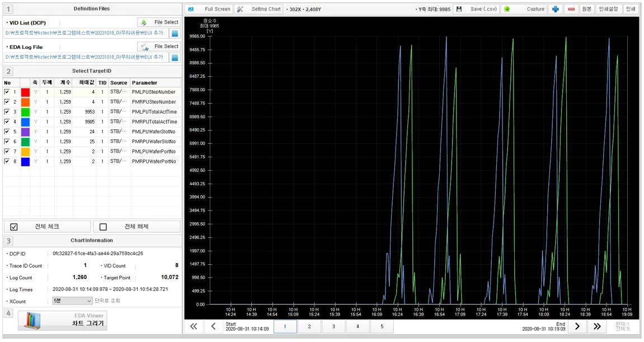
Task: Click 전체 해제 uncheck-all button
Action: tap(137, 227)
